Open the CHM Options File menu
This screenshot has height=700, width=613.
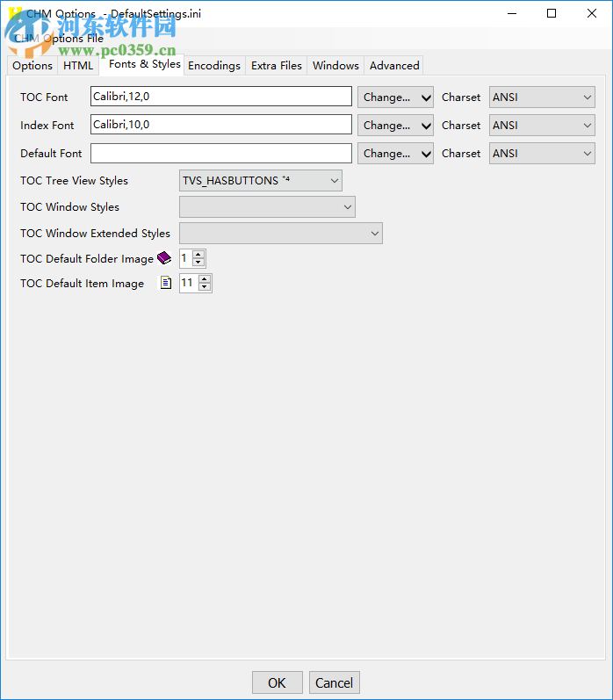pos(59,39)
